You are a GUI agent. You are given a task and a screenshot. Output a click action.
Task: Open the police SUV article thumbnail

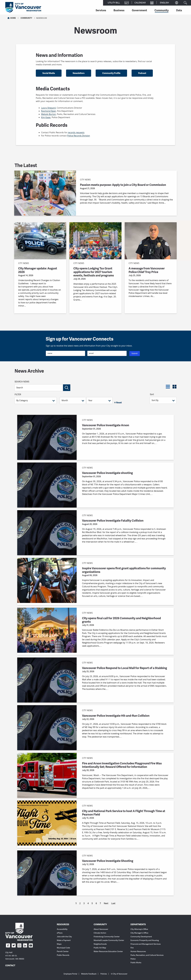pyautogui.click(x=40, y=241)
